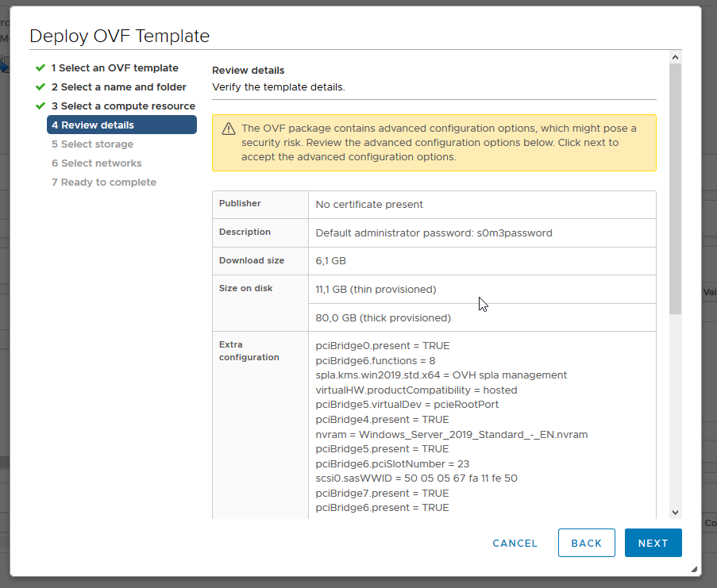This screenshot has height=588, width=717.
Task: Click the nvram extra configuration line
Action: click(451, 435)
